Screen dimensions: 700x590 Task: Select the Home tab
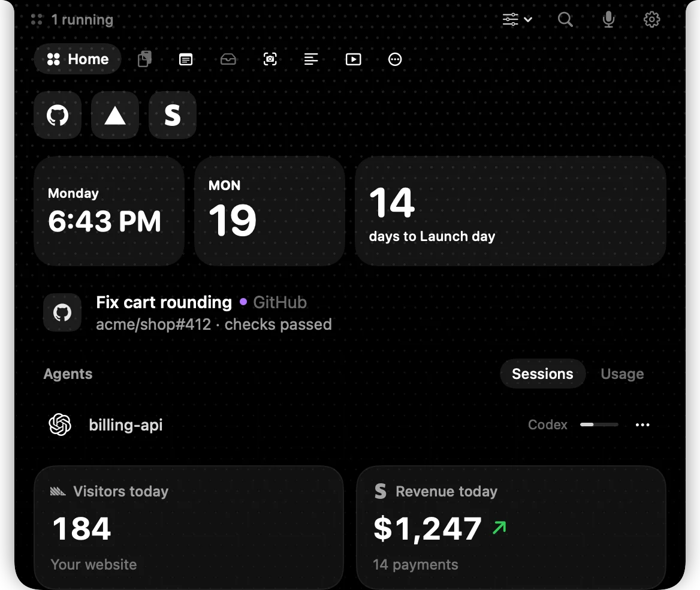click(78, 59)
